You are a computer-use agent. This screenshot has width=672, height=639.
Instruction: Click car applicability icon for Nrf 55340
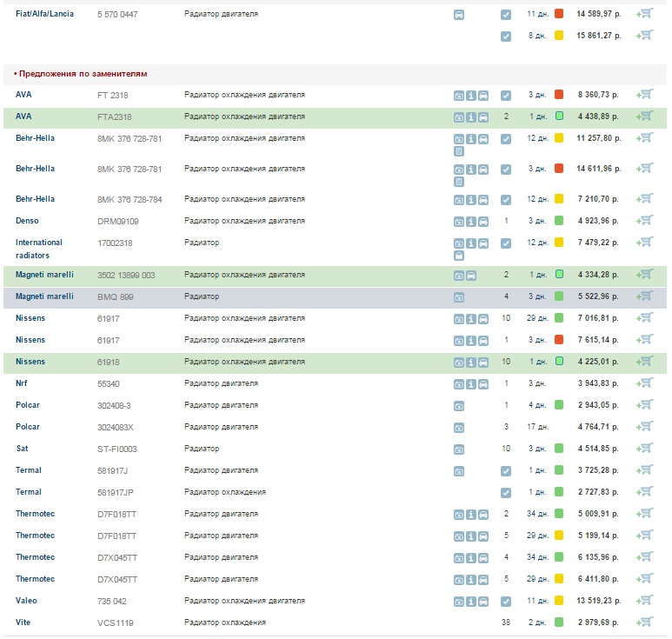(483, 384)
